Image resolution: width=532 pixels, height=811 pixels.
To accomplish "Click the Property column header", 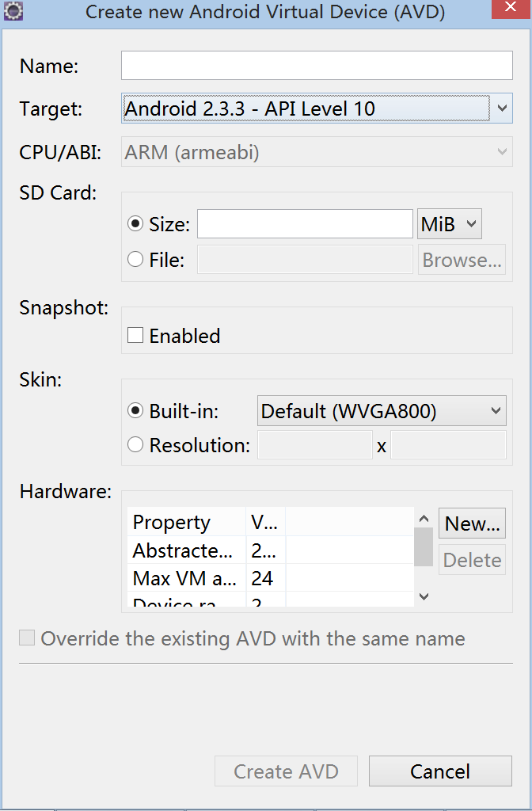I will 187,522.
